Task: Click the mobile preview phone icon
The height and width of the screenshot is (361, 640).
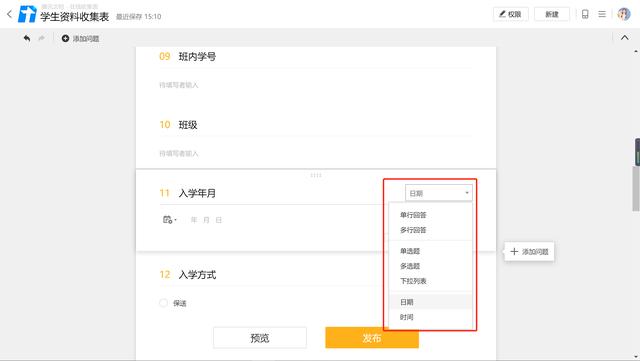Action: pyautogui.click(x=585, y=14)
